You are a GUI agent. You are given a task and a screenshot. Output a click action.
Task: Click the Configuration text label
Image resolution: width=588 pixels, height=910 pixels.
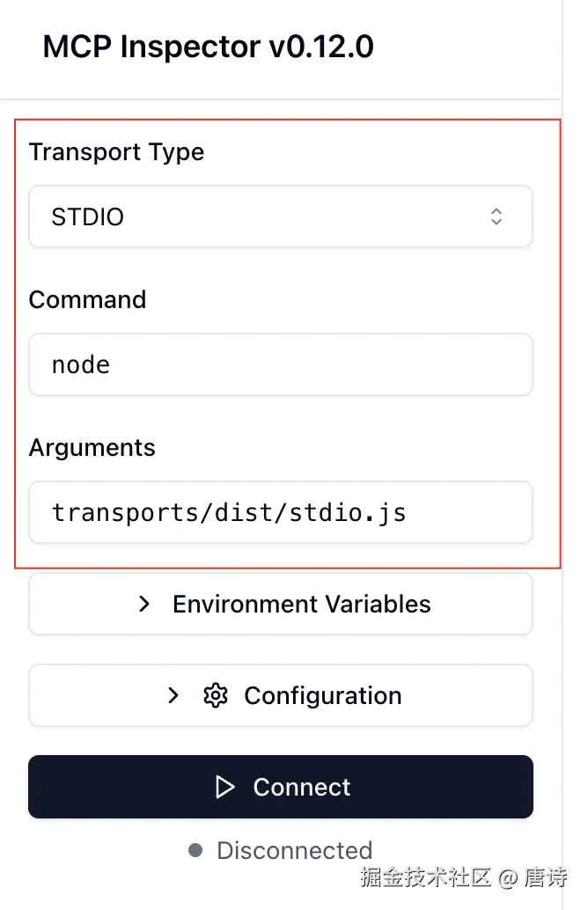[x=322, y=696]
